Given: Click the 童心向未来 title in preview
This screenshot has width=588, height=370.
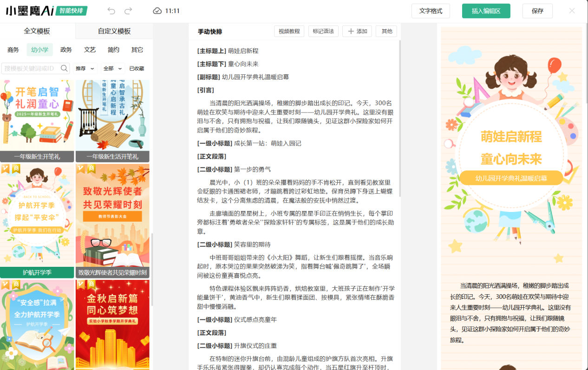Looking at the screenshot, I should [x=511, y=159].
